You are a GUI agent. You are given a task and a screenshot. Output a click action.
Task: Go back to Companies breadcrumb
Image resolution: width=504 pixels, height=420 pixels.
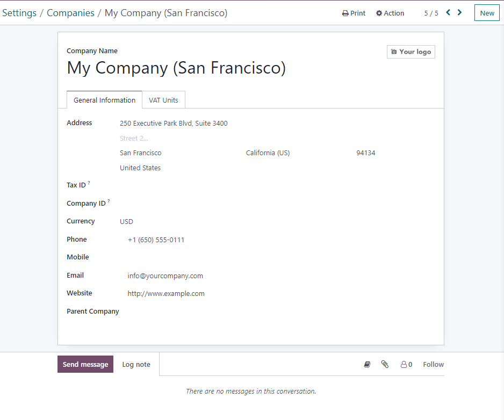(70, 13)
